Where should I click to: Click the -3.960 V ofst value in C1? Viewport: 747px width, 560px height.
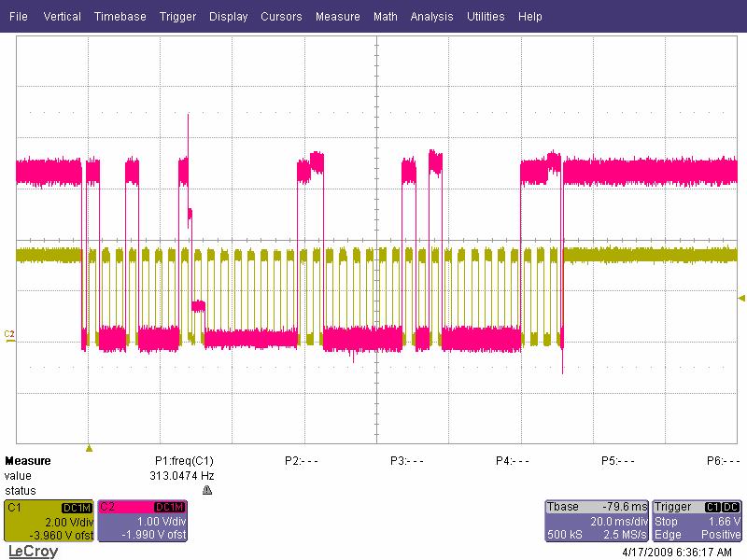point(61,535)
